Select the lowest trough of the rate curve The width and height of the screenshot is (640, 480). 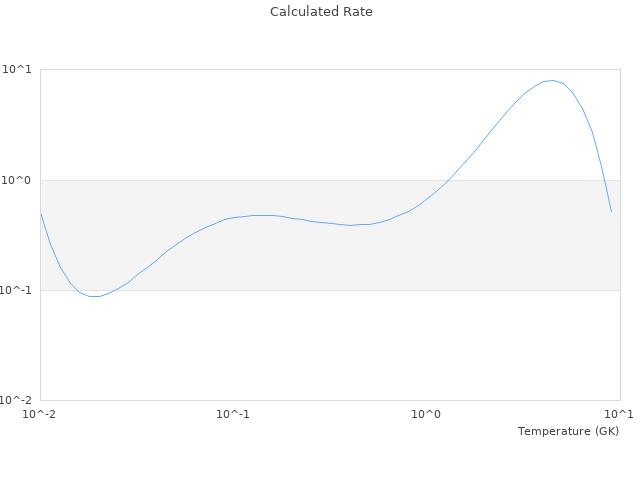(96, 296)
